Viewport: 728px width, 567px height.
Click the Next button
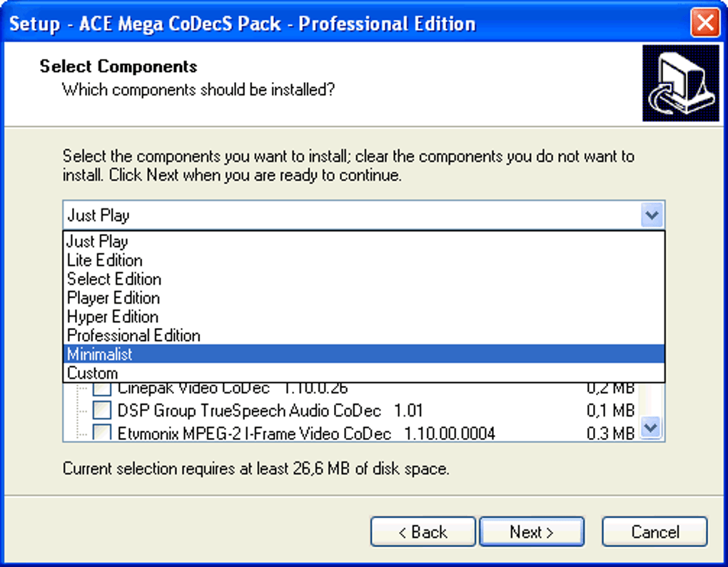pos(532,532)
